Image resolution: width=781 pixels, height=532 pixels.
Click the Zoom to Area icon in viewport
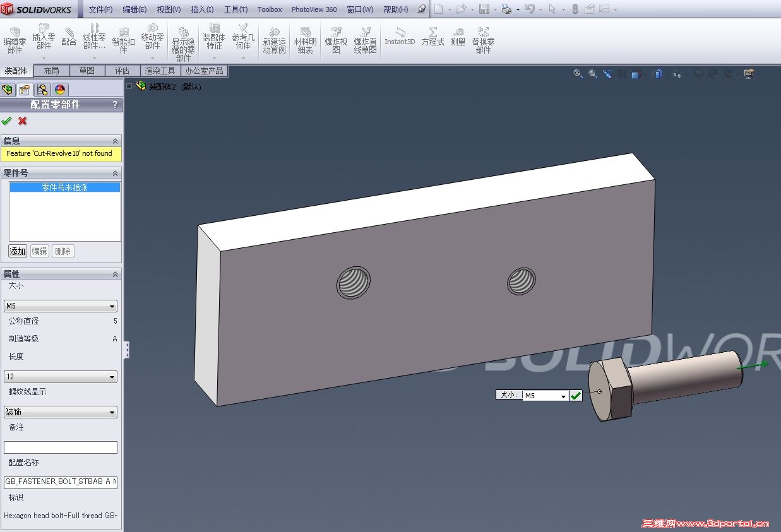(x=593, y=74)
